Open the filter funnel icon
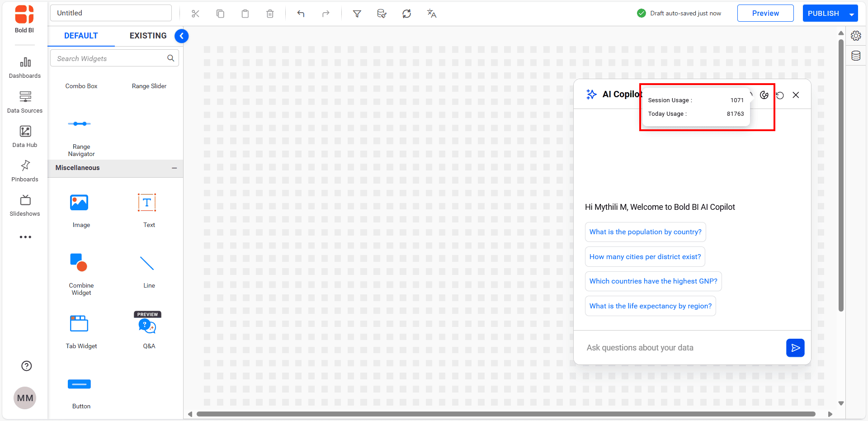 pyautogui.click(x=357, y=14)
